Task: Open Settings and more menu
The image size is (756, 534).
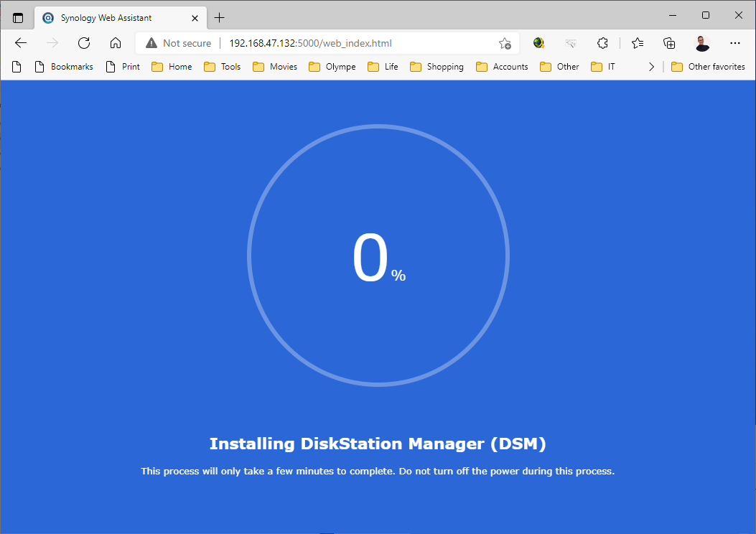Action: coord(734,43)
